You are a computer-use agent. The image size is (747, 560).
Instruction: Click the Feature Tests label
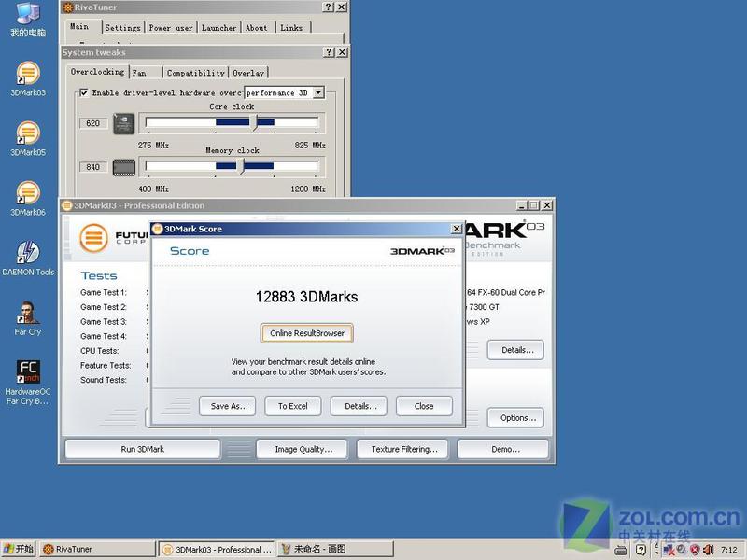pyautogui.click(x=106, y=365)
